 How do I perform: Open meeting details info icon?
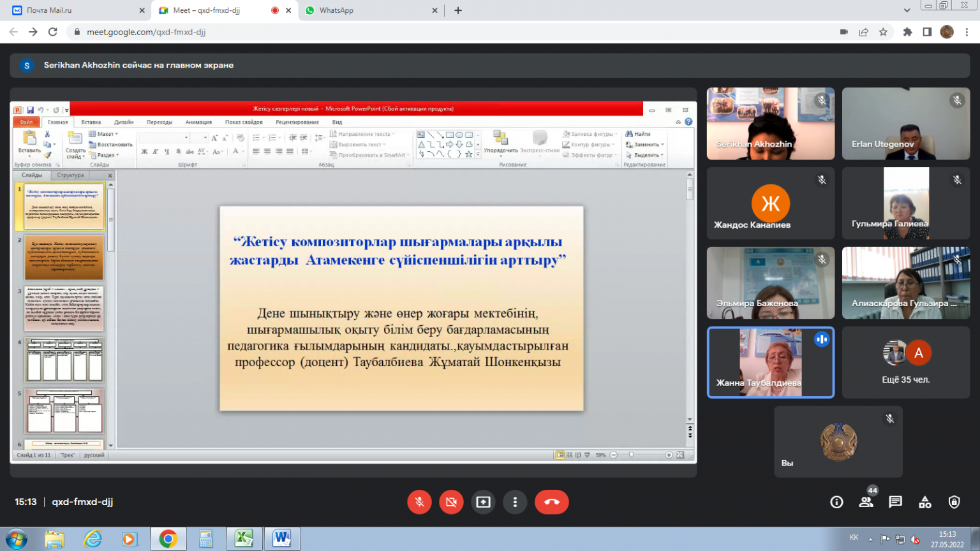[836, 503]
